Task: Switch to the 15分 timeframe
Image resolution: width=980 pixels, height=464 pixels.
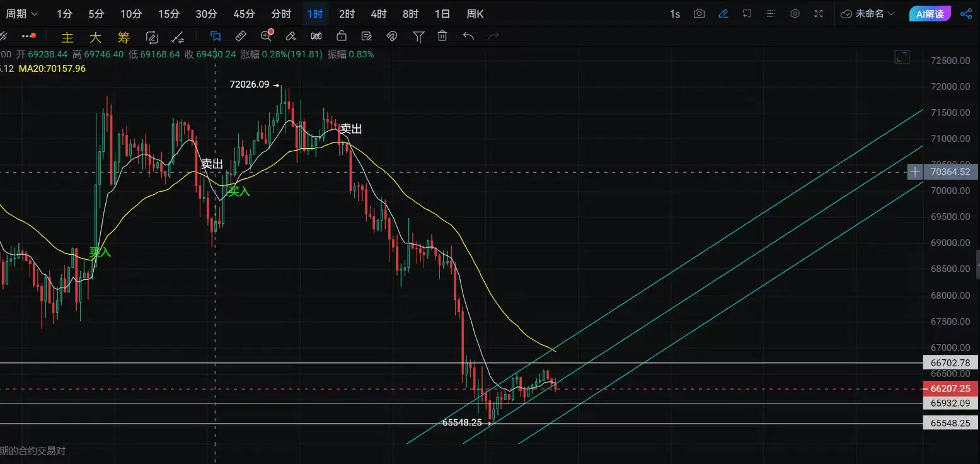Action: pyautogui.click(x=169, y=14)
